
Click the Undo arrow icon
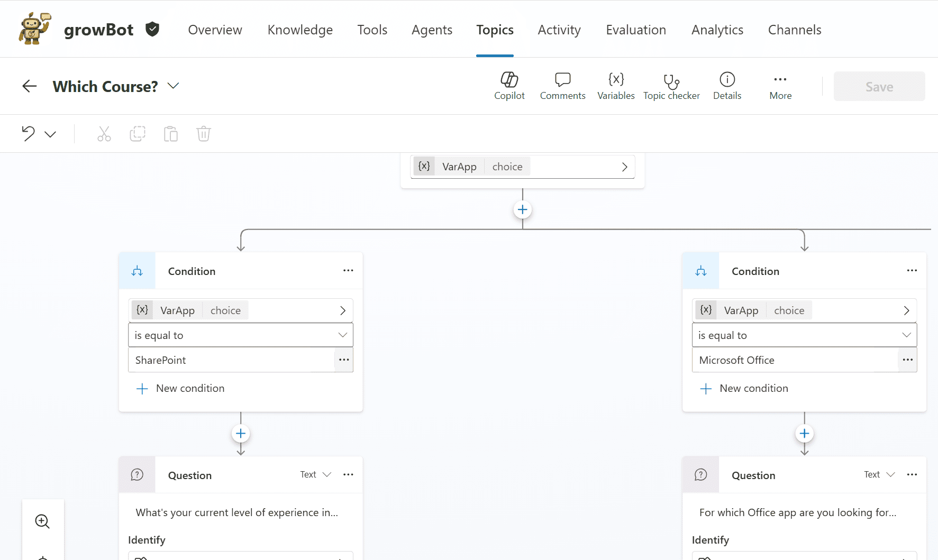[x=29, y=134]
